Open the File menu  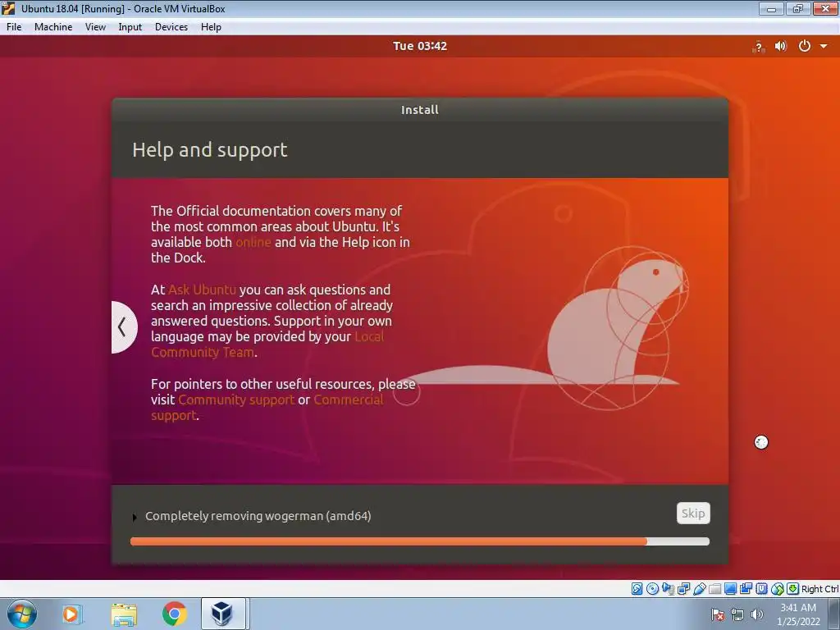point(14,27)
